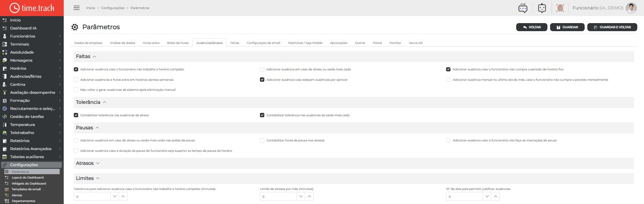Click the GUARDAR E VOLTAR button
The height and width of the screenshot is (204, 644).
pyautogui.click(x=612, y=27)
